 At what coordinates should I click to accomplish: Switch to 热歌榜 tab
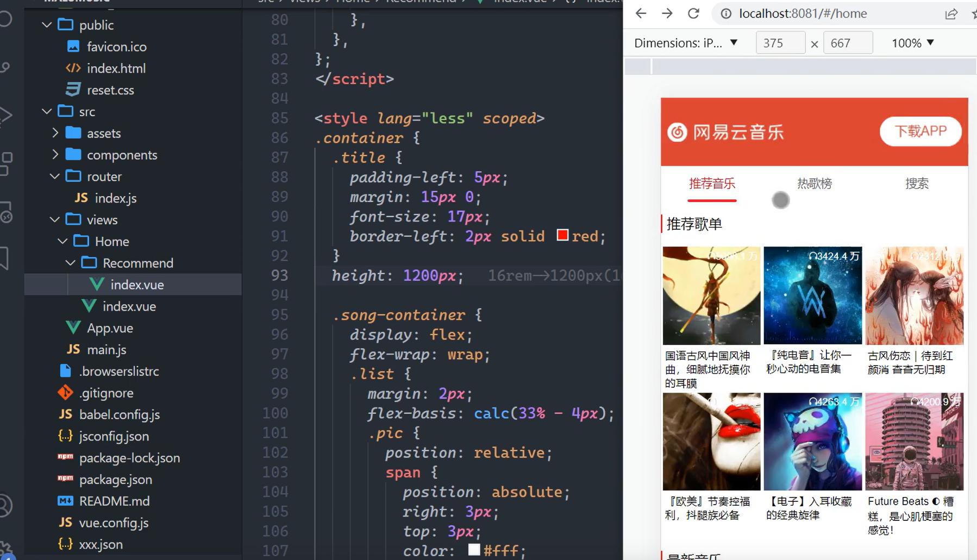815,184
